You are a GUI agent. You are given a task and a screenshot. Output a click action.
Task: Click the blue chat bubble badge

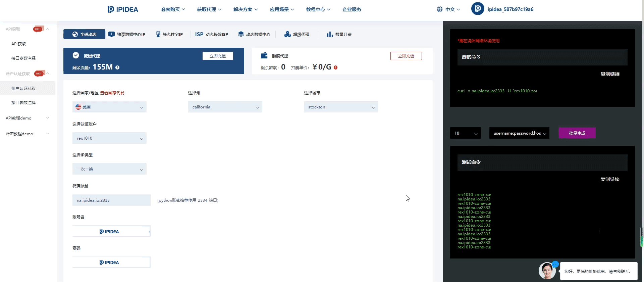click(x=555, y=264)
